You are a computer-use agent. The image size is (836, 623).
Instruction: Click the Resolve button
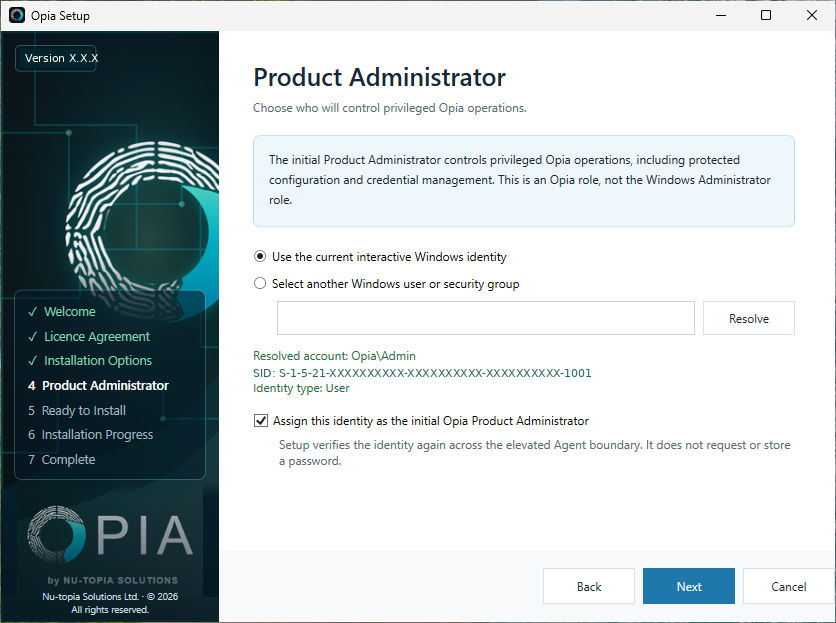click(x=749, y=318)
